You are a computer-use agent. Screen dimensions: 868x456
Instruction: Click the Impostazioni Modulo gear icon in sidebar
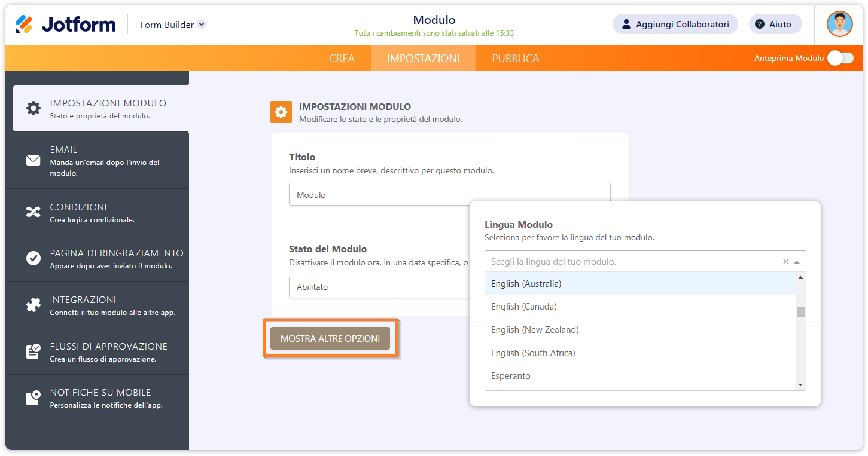pyautogui.click(x=33, y=108)
